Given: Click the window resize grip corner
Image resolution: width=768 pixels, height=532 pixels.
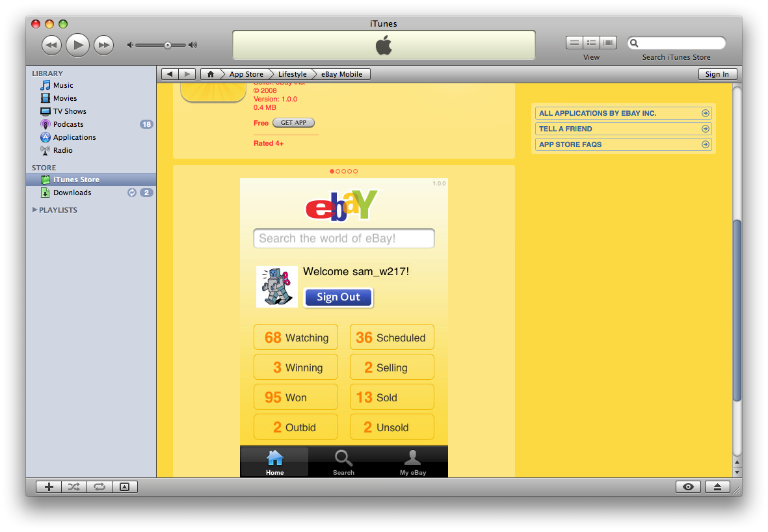Looking at the screenshot, I should (737, 491).
